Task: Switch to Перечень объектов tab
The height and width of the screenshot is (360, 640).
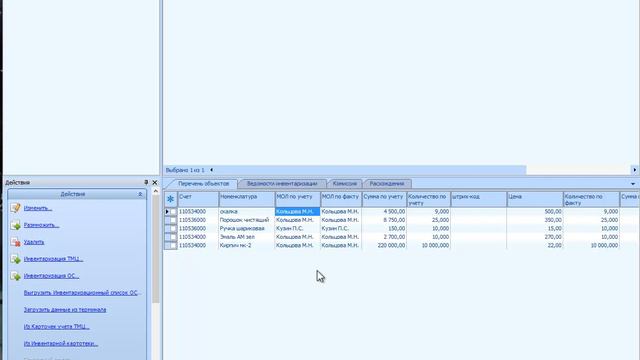Action: [203, 184]
